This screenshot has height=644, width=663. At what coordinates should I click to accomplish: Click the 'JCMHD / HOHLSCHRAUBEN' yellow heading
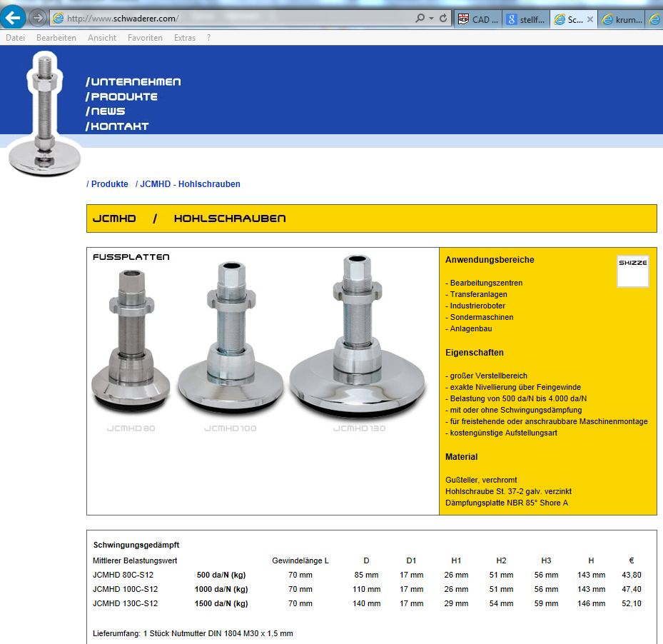(189, 218)
